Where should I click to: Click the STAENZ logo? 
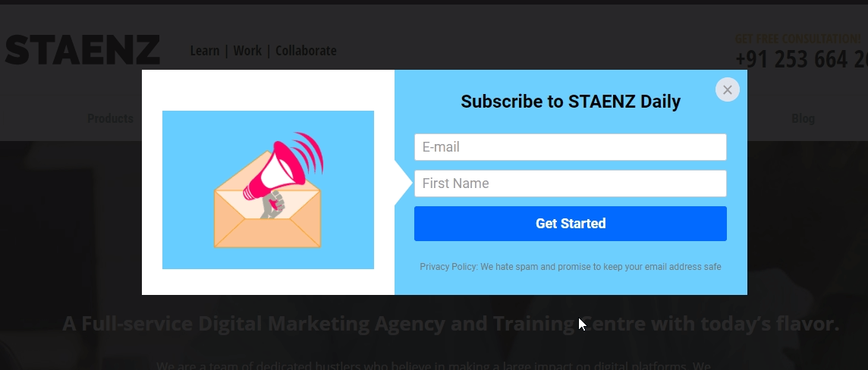(83, 50)
